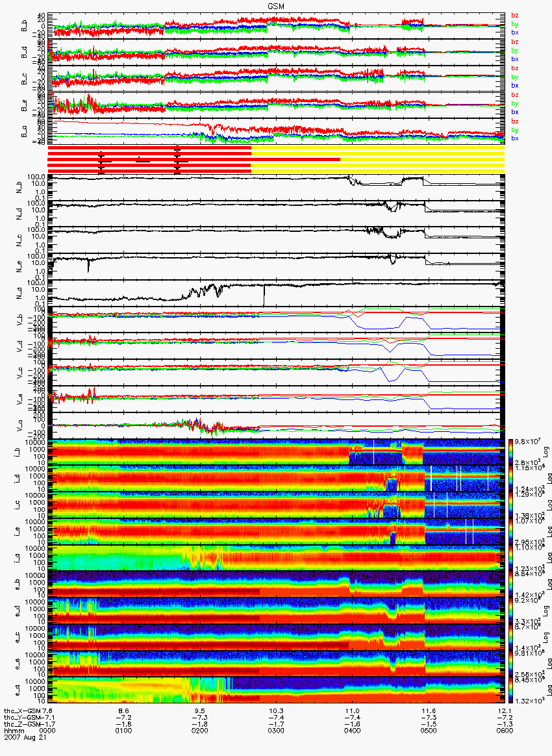Viewport: 552px width, 756px height.
Task: Click the 0200 time tick label
Action: [199, 731]
